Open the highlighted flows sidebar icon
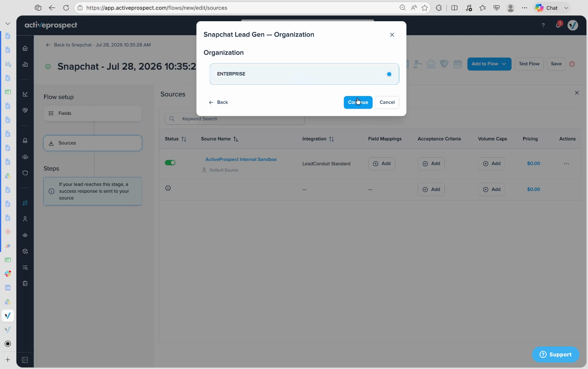The image size is (588, 369). point(25,203)
